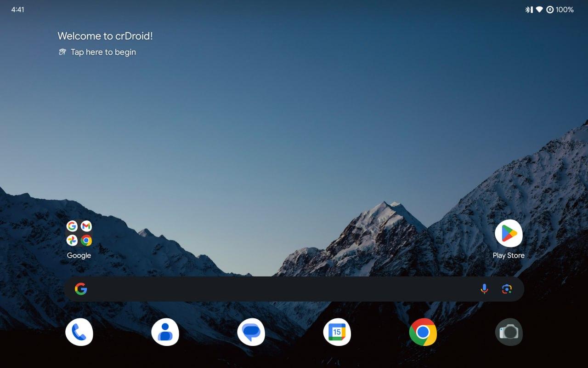
Task: Tap the Play Store label text
Action: coord(509,255)
